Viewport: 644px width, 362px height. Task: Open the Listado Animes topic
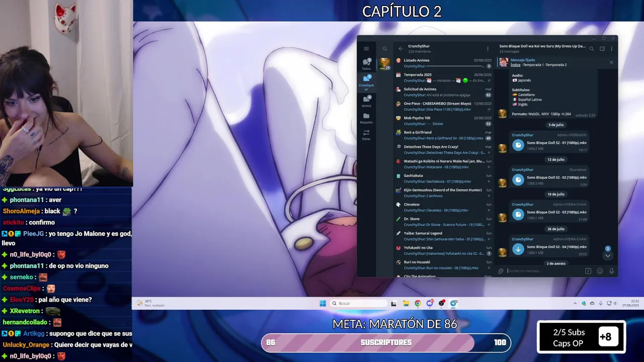pos(444,63)
